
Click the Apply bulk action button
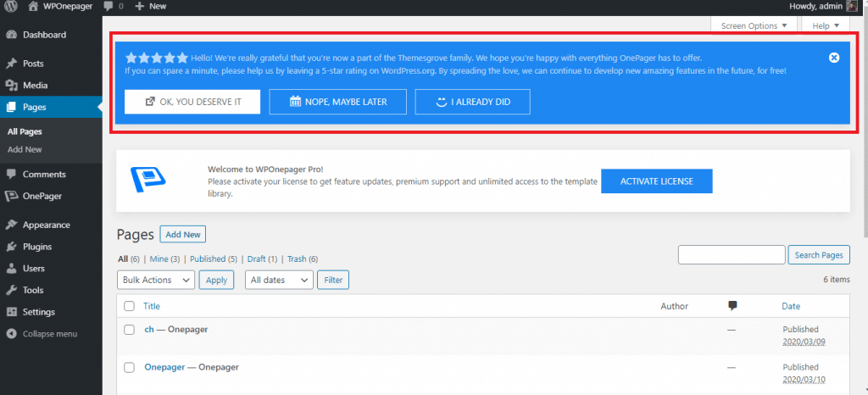[216, 280]
